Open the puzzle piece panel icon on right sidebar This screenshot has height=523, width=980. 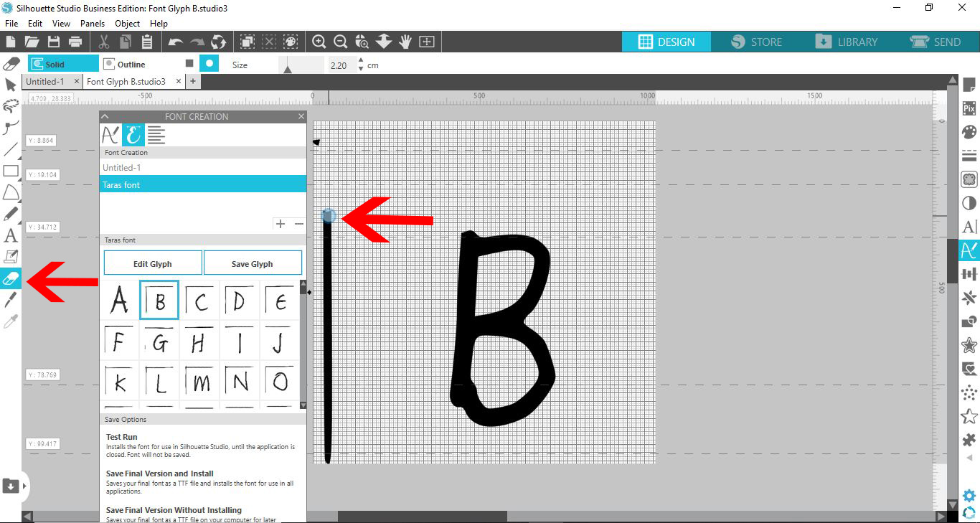coord(969,439)
